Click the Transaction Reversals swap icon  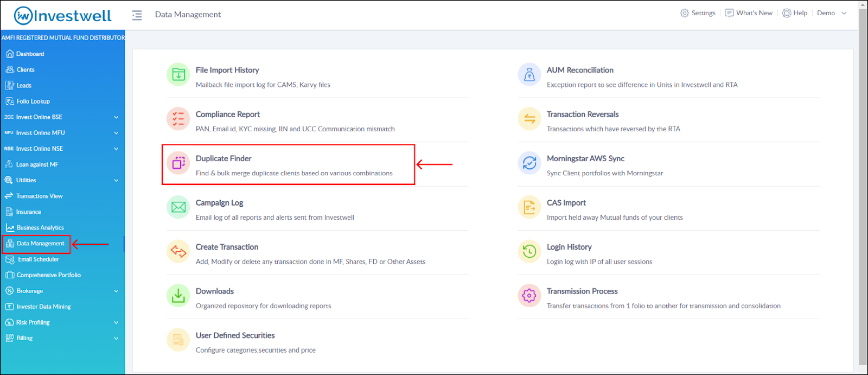[529, 119]
